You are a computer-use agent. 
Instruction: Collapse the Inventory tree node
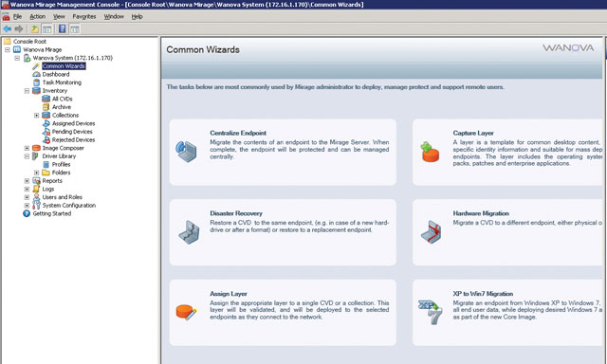point(27,91)
